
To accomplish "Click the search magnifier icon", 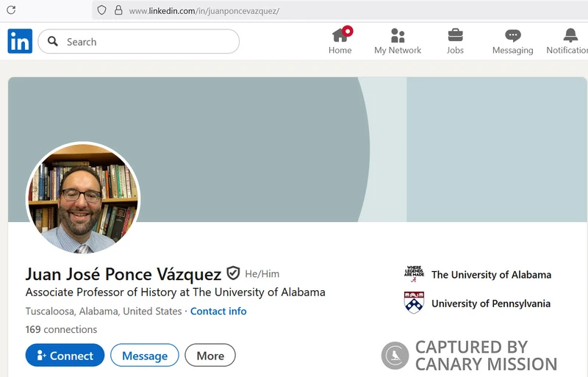I will coord(53,41).
